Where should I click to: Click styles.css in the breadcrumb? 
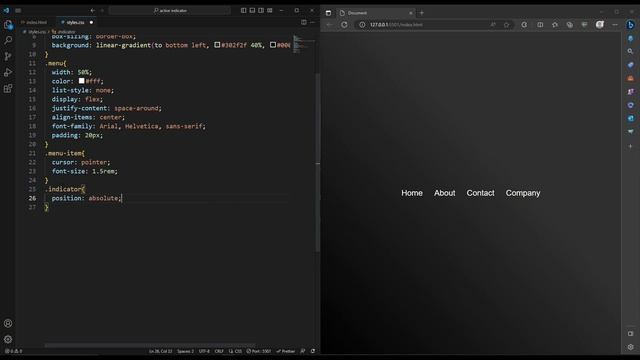(37, 32)
